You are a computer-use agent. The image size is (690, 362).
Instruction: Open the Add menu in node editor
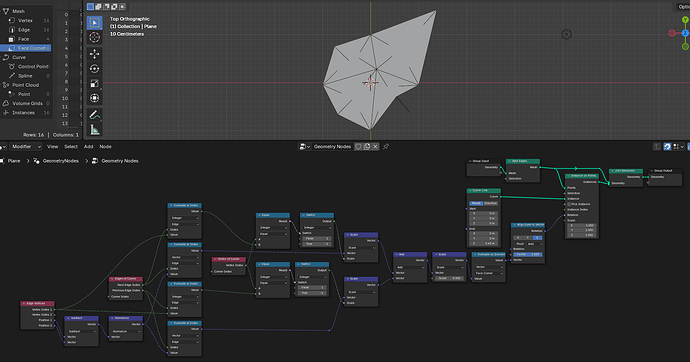coord(88,146)
